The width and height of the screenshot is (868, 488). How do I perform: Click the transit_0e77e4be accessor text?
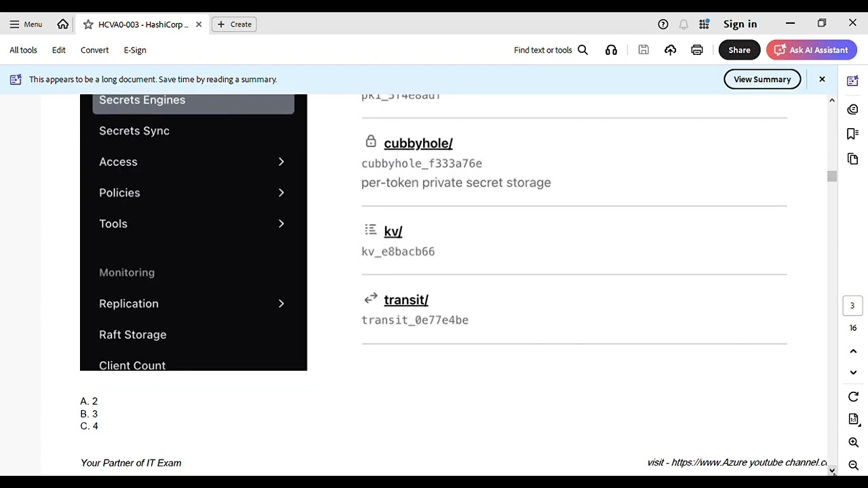(x=415, y=320)
